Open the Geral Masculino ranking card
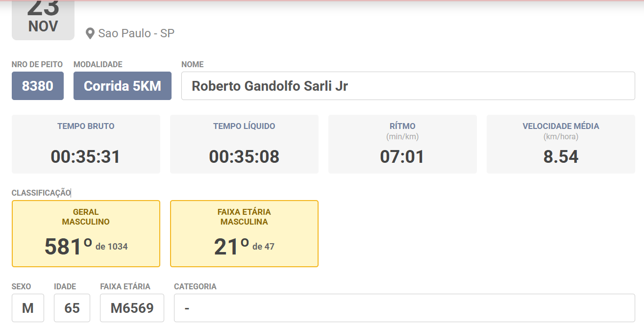This screenshot has width=644, height=330. pos(86,233)
